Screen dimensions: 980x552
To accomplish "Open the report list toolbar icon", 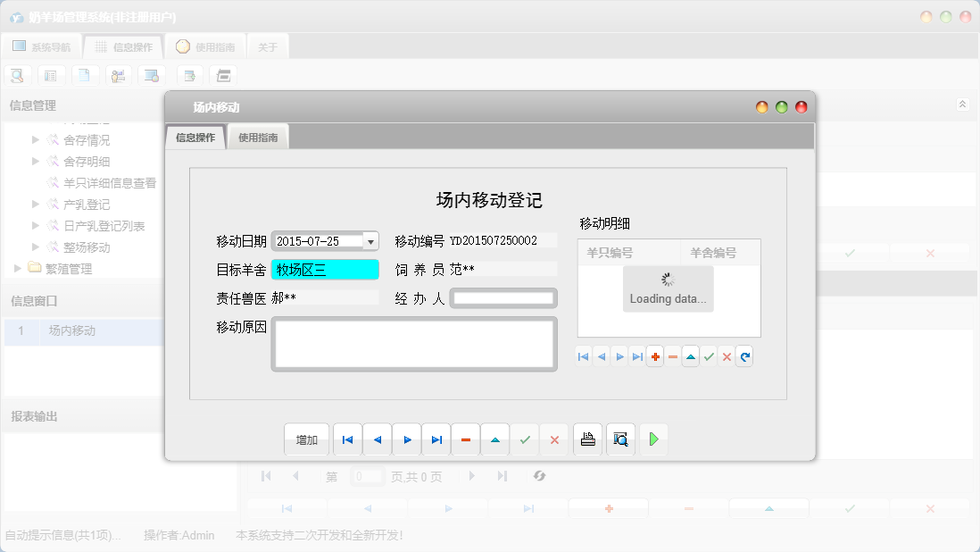I will coord(51,75).
